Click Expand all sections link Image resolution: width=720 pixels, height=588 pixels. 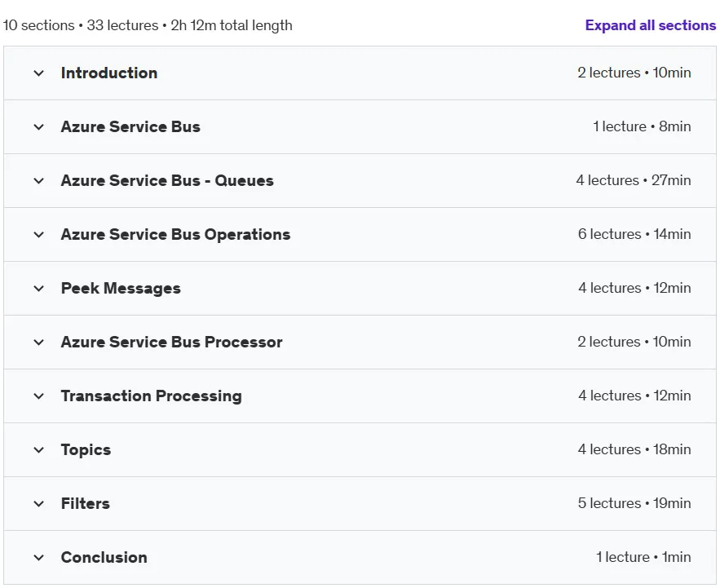[x=650, y=25]
